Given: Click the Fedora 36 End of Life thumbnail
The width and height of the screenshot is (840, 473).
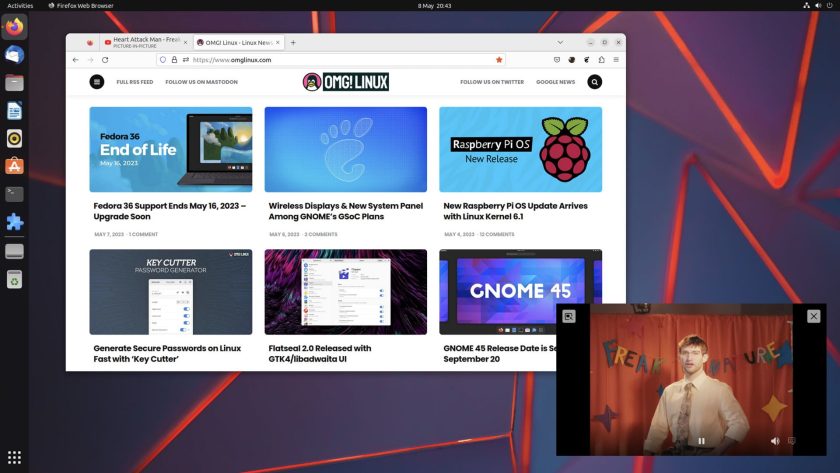Looking at the screenshot, I should coord(171,149).
